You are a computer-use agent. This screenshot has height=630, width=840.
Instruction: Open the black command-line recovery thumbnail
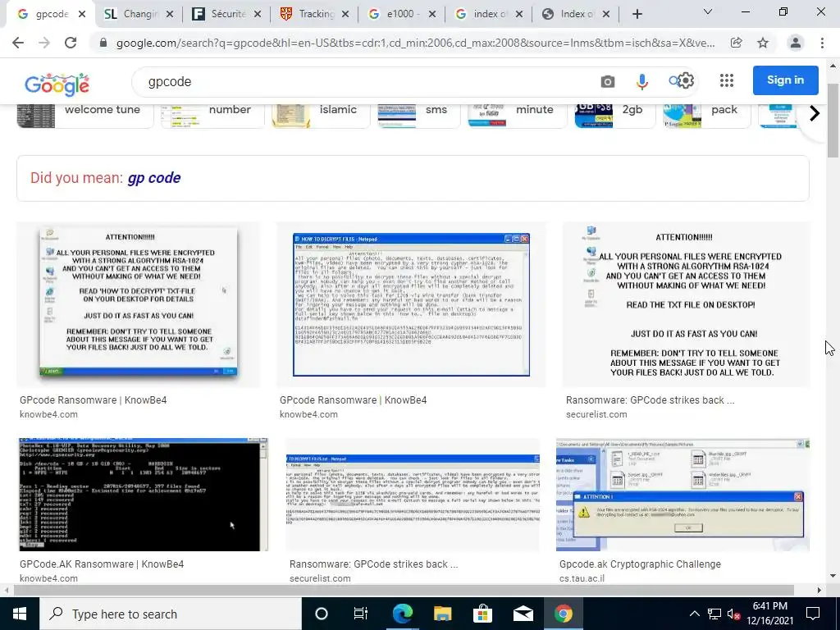click(143, 494)
